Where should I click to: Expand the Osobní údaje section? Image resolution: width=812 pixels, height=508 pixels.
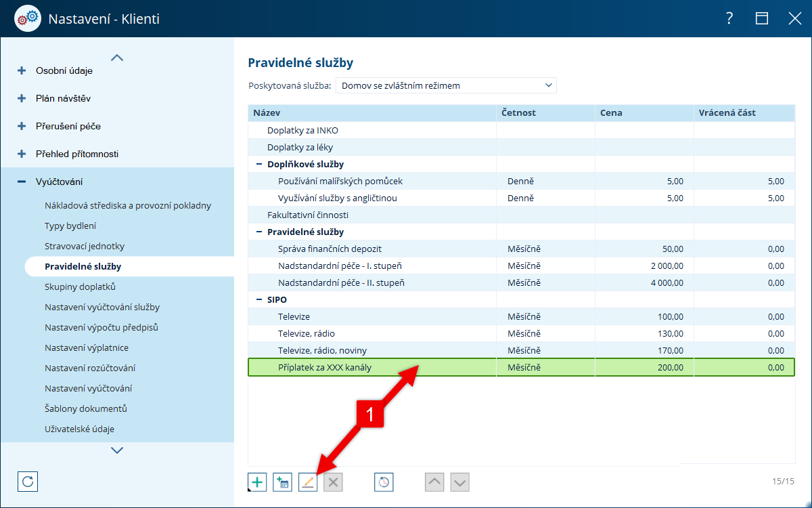pyautogui.click(x=22, y=70)
